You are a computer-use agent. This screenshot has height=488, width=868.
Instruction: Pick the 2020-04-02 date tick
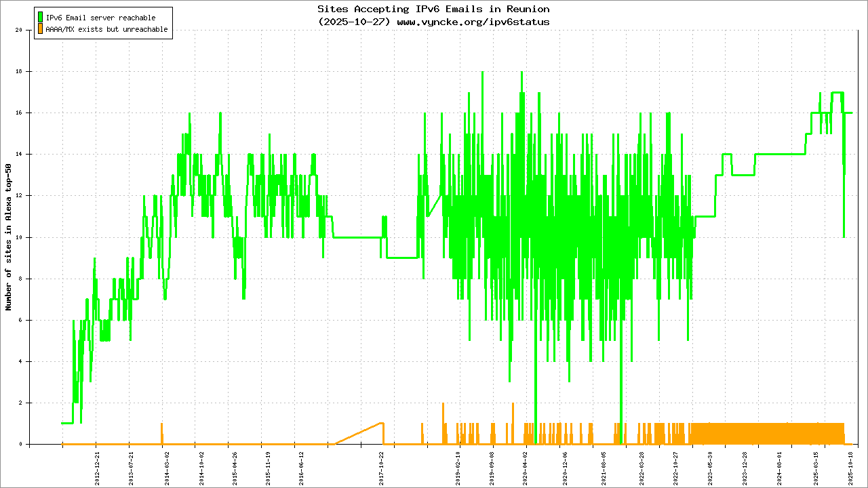(525, 467)
